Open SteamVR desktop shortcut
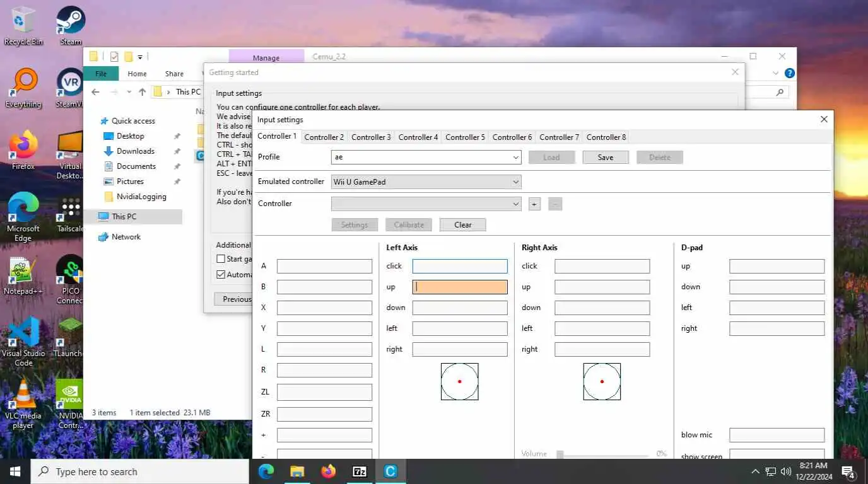Image resolution: width=868 pixels, height=484 pixels. pos(69,88)
